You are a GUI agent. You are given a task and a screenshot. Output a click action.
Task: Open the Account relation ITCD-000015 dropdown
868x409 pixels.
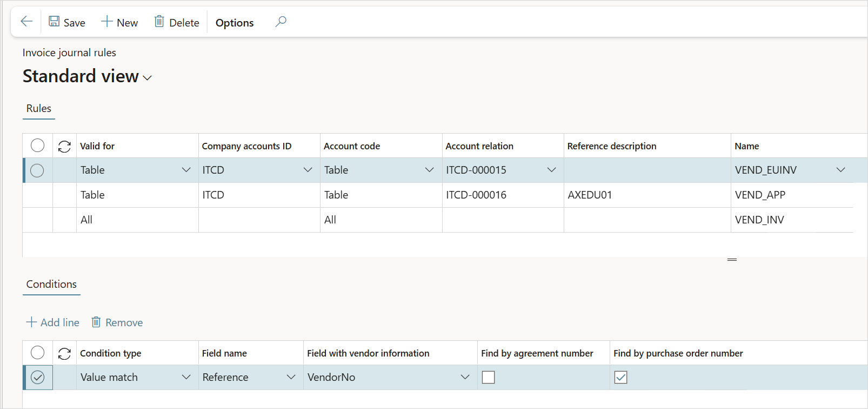click(x=551, y=170)
